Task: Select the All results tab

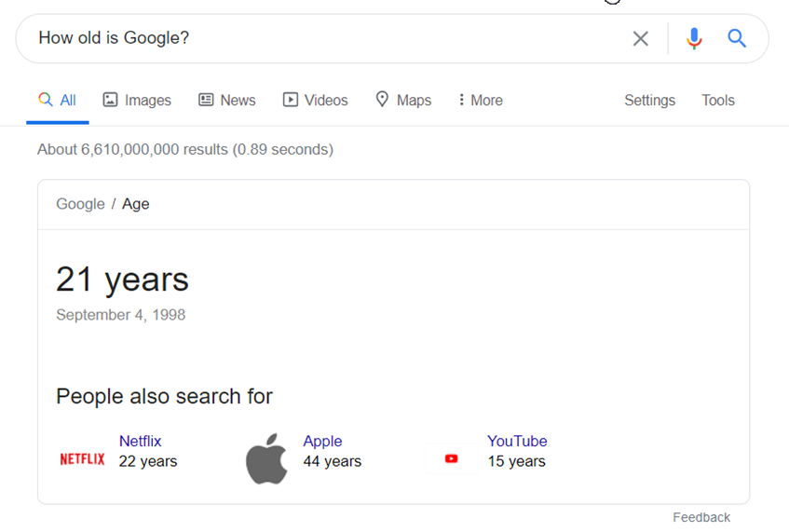Action: pyautogui.click(x=58, y=101)
